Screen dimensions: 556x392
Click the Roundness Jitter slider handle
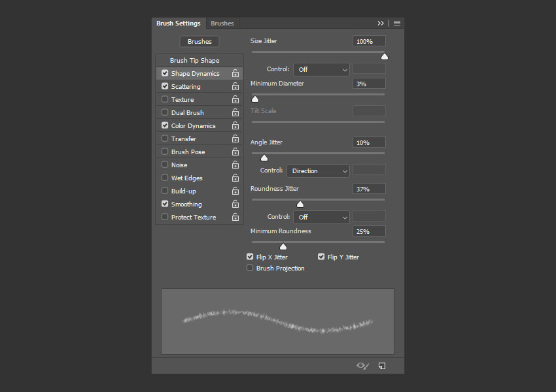pos(300,204)
